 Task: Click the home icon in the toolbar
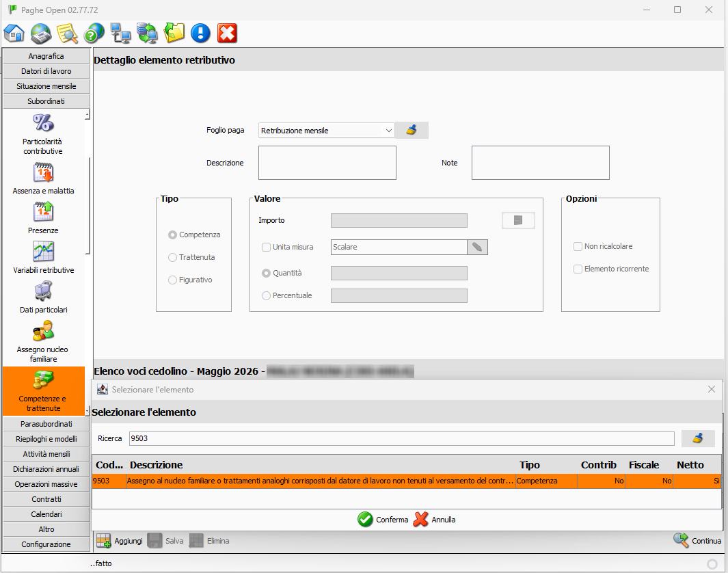point(14,33)
